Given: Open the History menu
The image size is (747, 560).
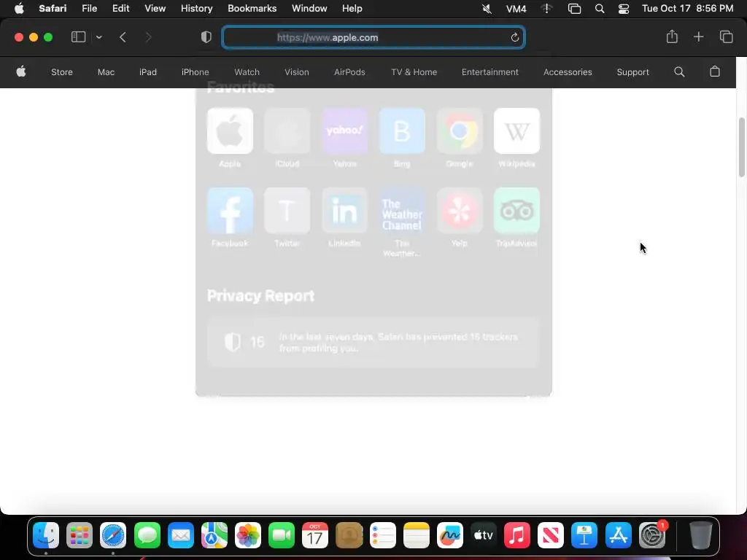Looking at the screenshot, I should click(x=196, y=9).
